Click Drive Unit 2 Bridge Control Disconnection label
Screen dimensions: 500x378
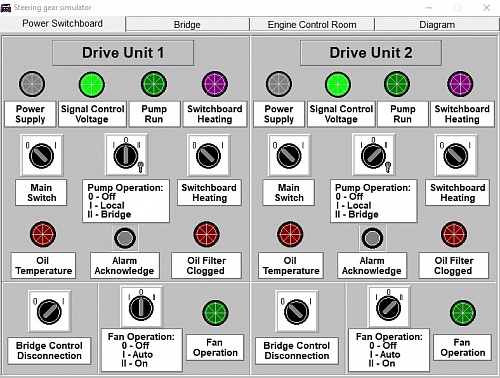[297, 351]
